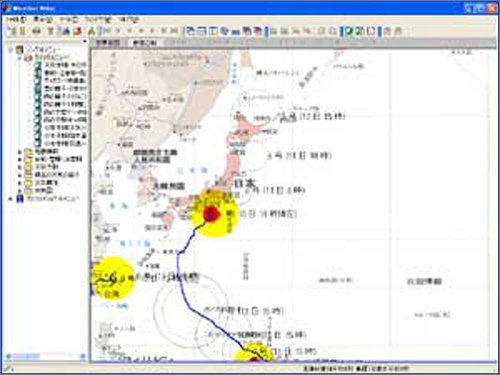500x375 pixels.
Task: Click the 日本 label on the map
Action: (x=244, y=183)
